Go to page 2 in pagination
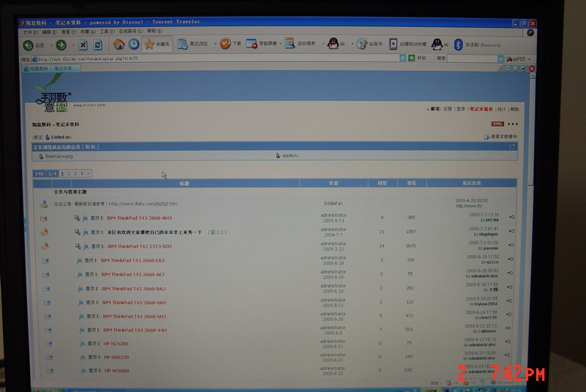This screenshot has height=392, width=586. tap(69, 174)
